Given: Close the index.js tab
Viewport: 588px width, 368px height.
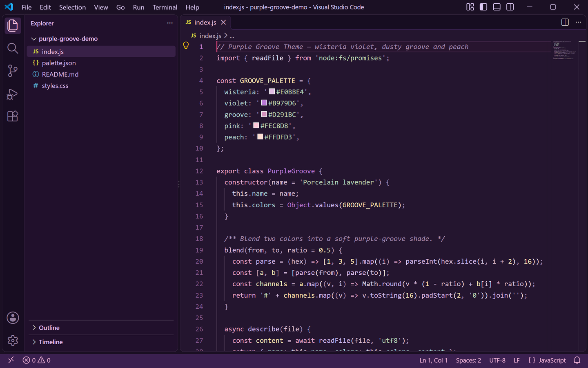Looking at the screenshot, I should [223, 22].
